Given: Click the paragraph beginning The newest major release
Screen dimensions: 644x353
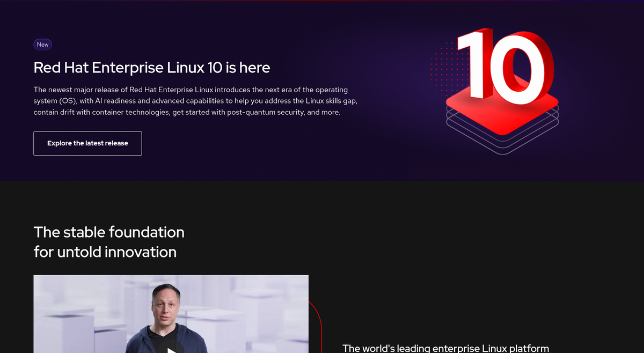Looking at the screenshot, I should pyautogui.click(x=195, y=101).
